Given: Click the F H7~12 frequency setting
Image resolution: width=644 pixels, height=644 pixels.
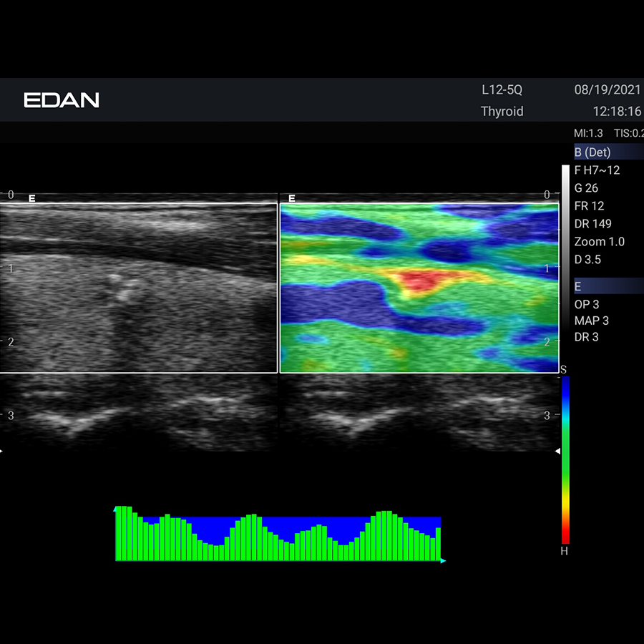Looking at the screenshot, I should 597,170.
